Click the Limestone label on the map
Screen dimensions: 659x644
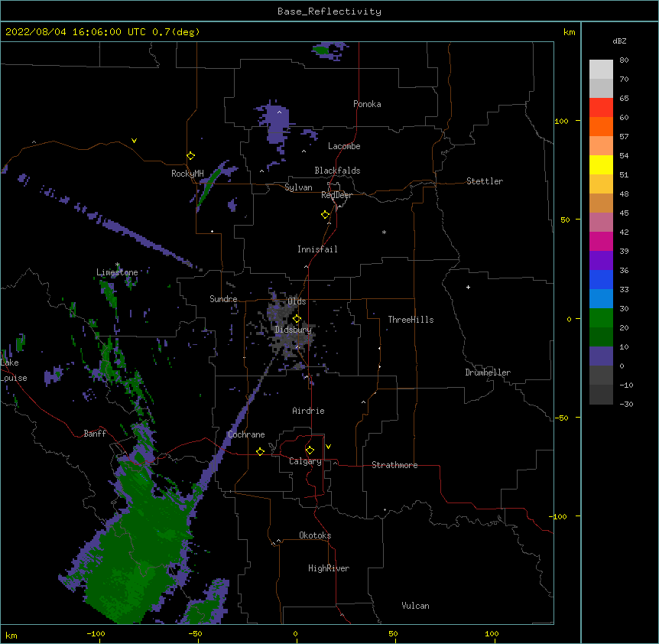pos(117,272)
